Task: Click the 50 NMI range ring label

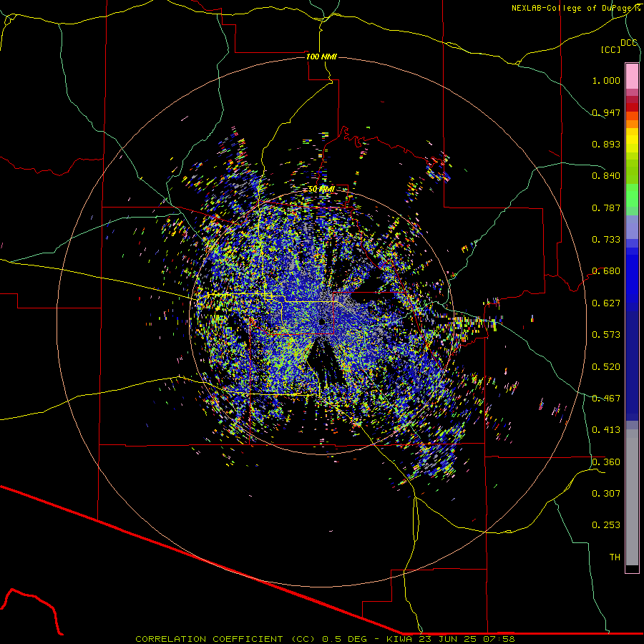Action: (x=321, y=190)
